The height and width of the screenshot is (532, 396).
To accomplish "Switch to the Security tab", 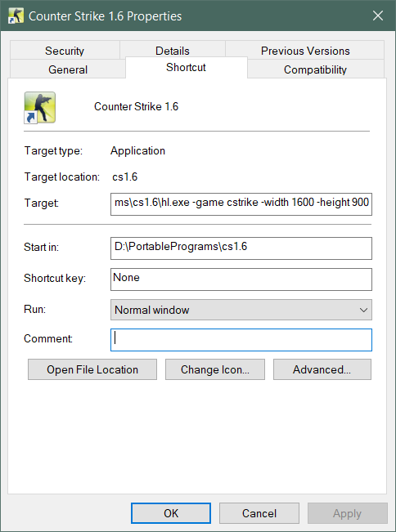I will (65, 51).
